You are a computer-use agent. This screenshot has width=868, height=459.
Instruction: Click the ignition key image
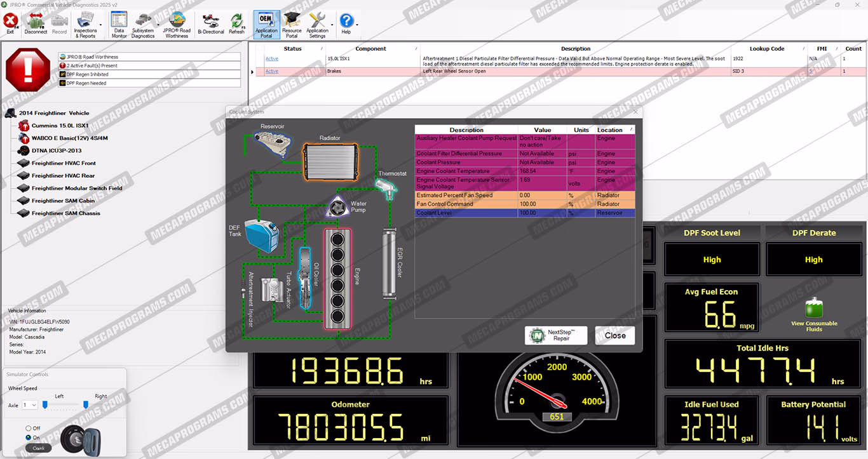click(81, 439)
